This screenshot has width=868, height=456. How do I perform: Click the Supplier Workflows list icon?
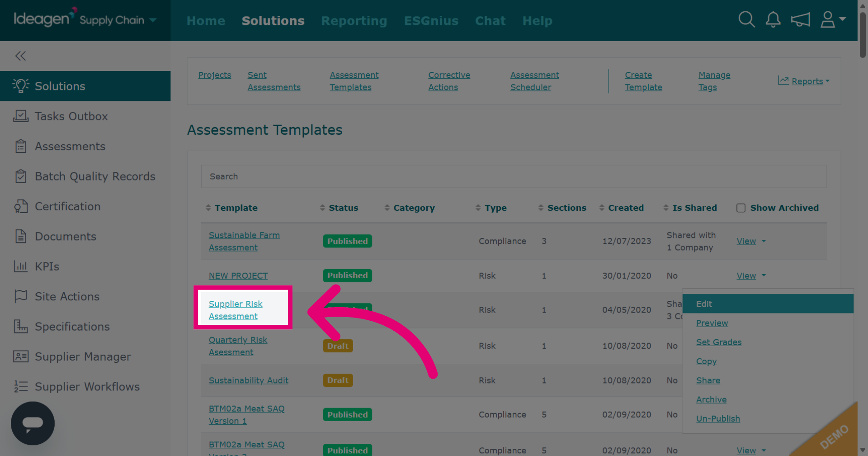click(21, 386)
